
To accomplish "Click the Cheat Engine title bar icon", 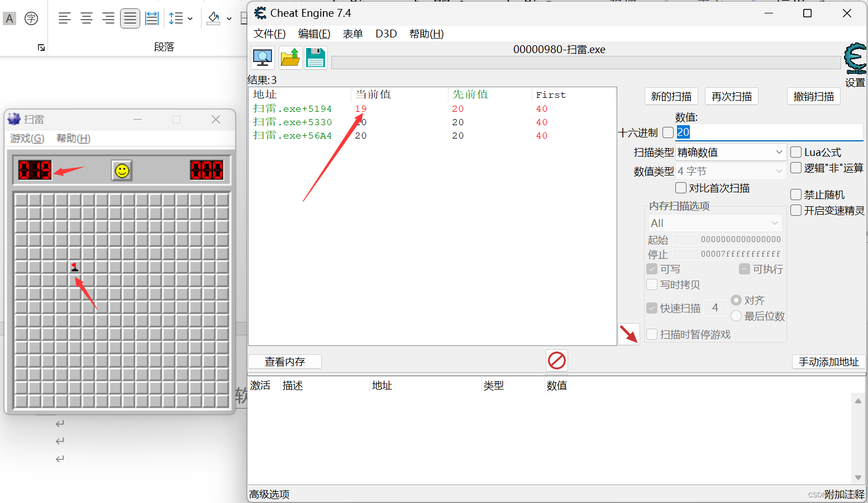I will [x=260, y=13].
